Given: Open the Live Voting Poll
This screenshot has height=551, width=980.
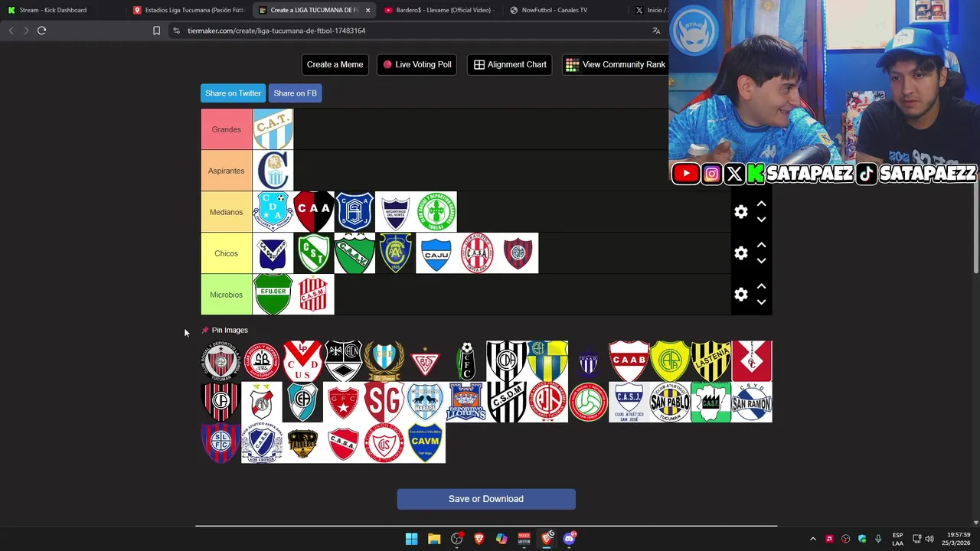Looking at the screenshot, I should 416,64.
